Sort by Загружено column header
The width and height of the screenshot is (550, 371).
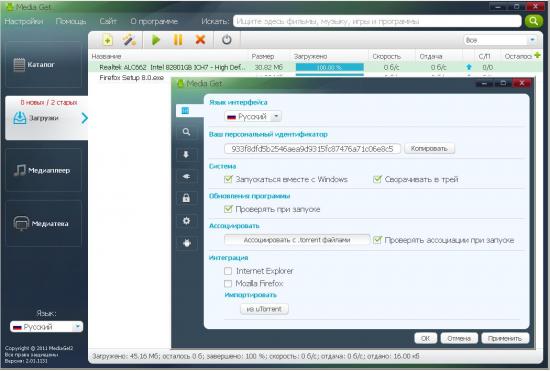(310, 56)
